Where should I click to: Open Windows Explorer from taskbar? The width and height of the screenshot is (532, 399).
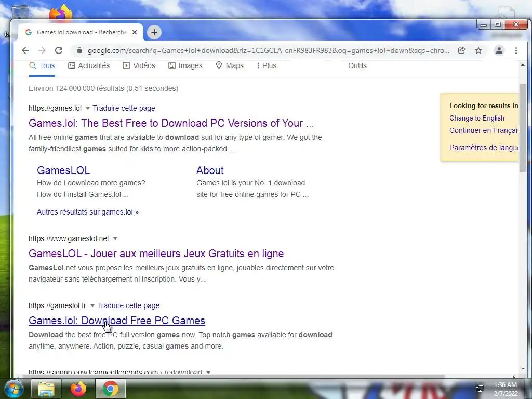(46, 389)
